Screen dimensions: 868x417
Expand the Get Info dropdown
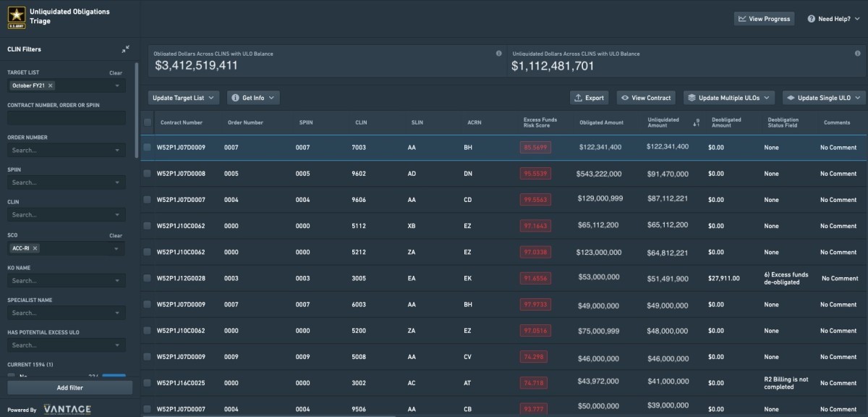(253, 98)
